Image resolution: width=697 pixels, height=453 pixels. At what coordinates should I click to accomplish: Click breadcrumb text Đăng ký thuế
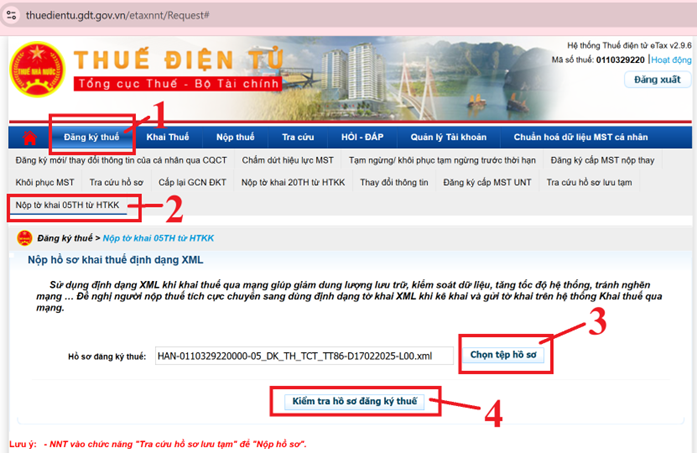point(65,238)
